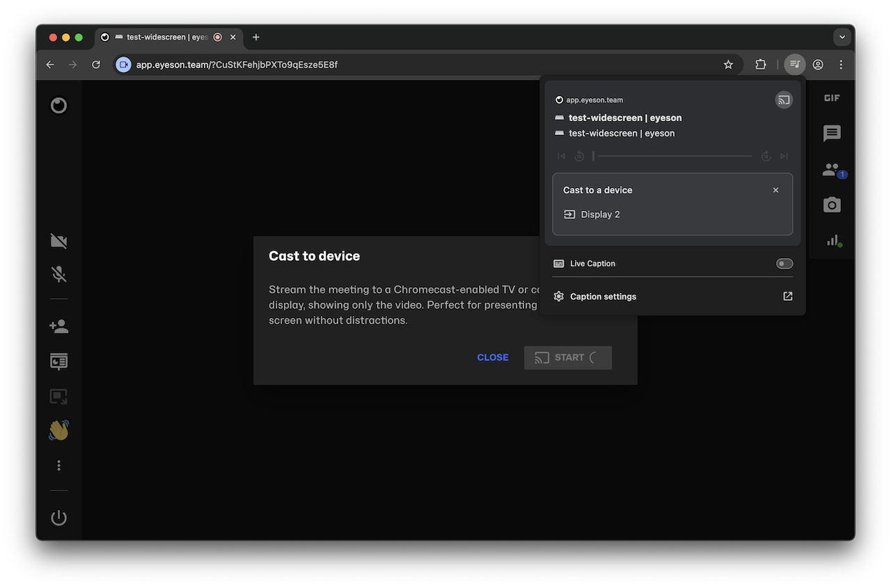Toggle the camera off icon in sidebar
The width and height of the screenshot is (891, 588).
(x=59, y=241)
